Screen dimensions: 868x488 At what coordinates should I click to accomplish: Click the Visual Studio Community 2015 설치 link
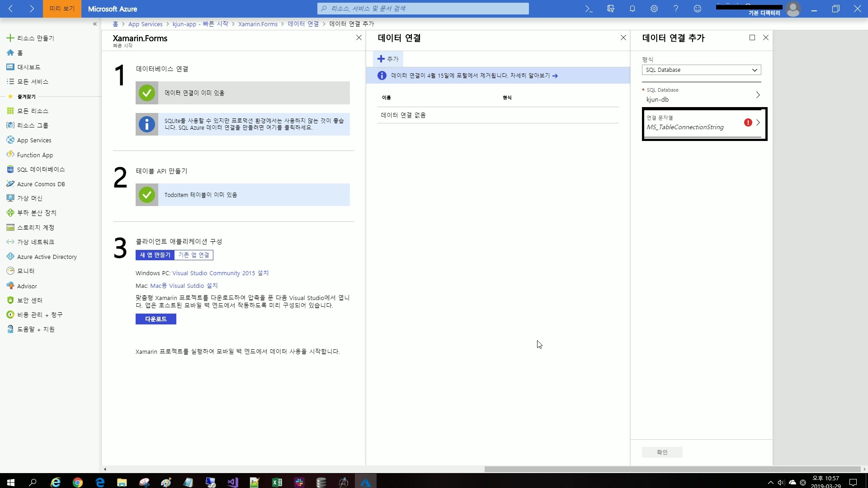click(x=220, y=273)
